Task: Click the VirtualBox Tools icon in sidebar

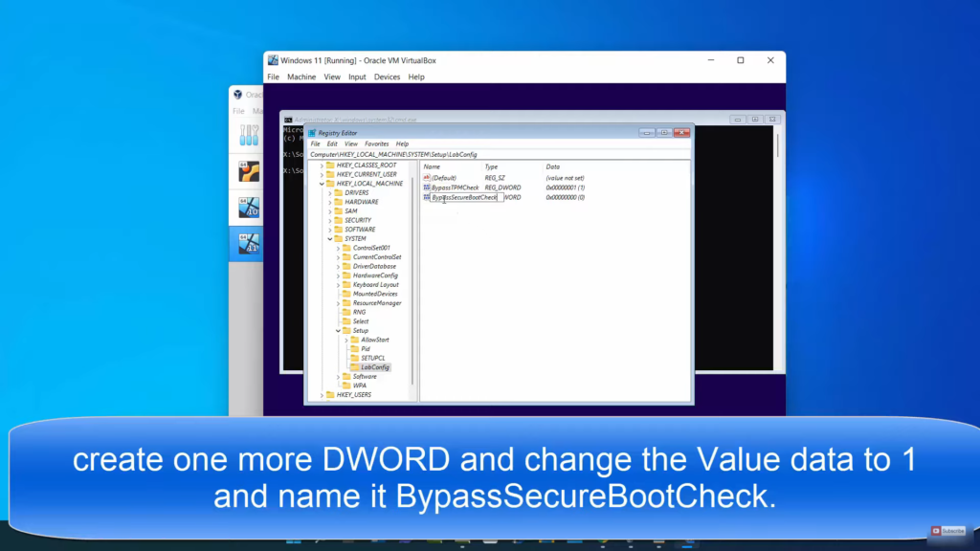Action: [x=249, y=135]
